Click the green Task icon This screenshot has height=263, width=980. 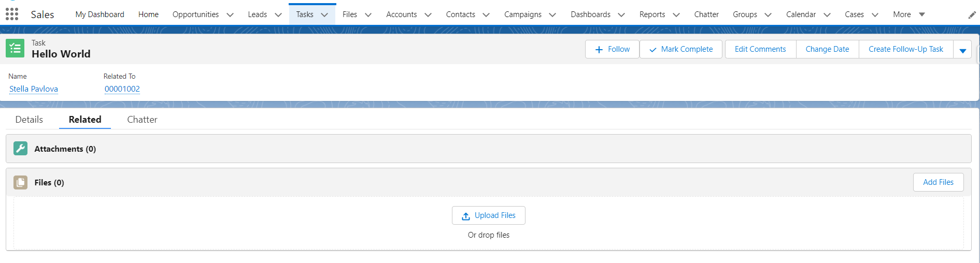click(x=15, y=49)
